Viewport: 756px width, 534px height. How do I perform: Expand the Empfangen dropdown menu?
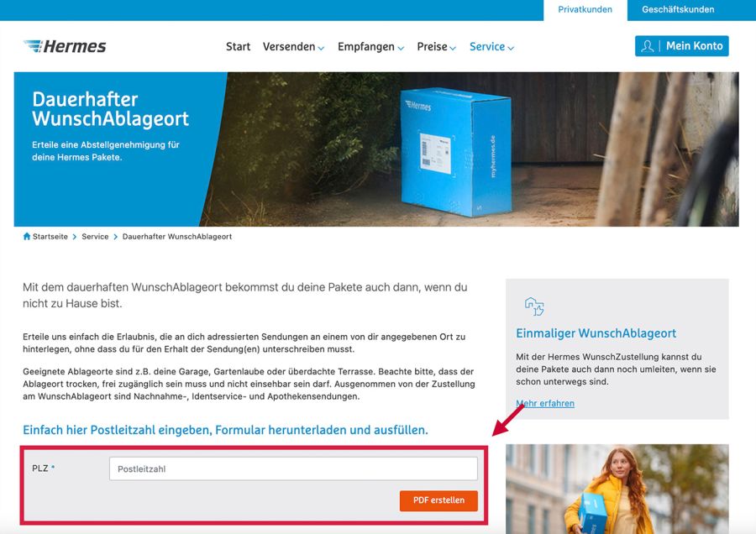coord(370,47)
